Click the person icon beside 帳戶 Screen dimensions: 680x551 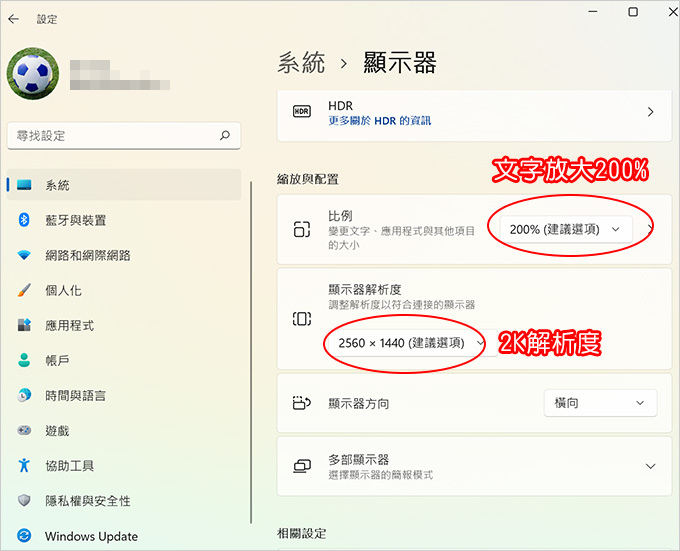[x=24, y=360]
